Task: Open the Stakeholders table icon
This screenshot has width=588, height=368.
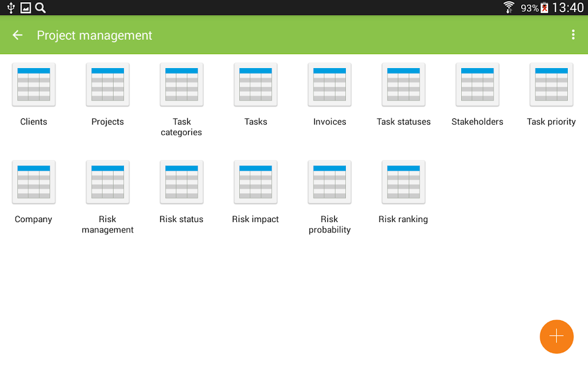Action: [477, 85]
